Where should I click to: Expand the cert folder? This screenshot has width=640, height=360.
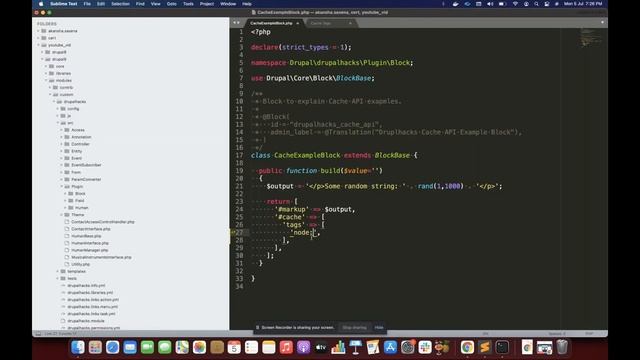point(39,38)
